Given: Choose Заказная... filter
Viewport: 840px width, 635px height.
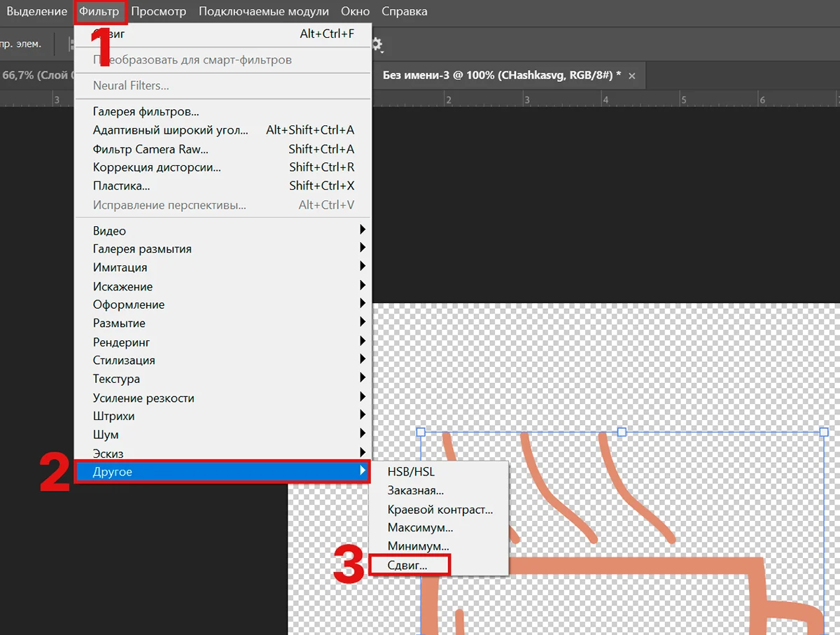Looking at the screenshot, I should (x=438, y=491).
